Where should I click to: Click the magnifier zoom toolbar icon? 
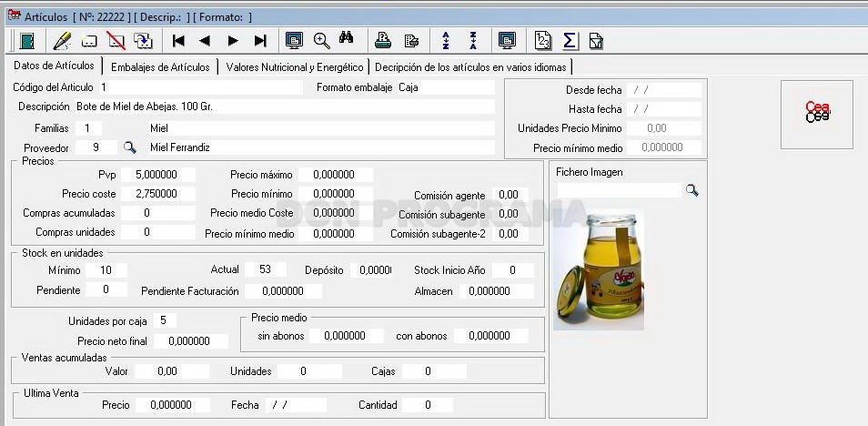point(321,40)
